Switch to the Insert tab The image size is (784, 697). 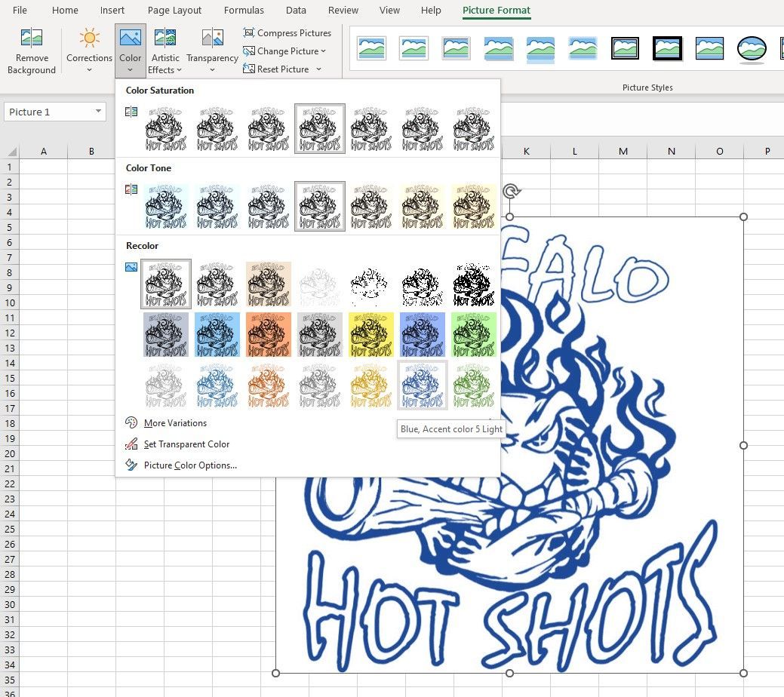(112, 10)
